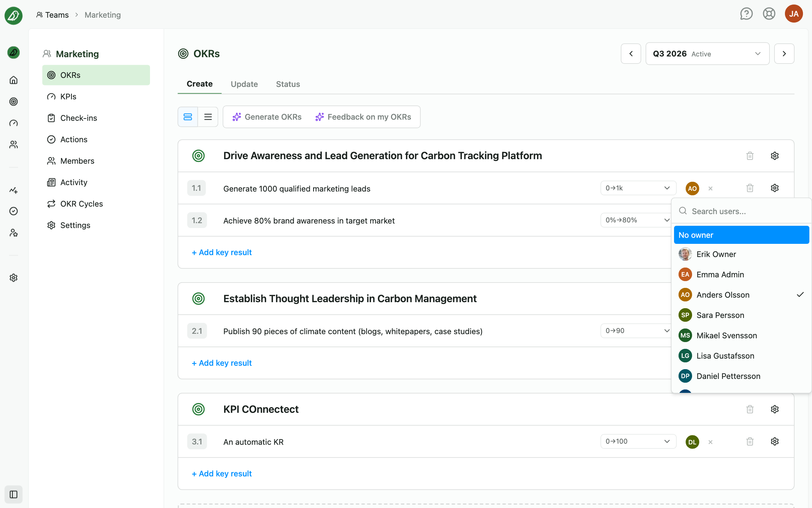This screenshot has width=812, height=508.
Task: Switch to the Update tab
Action: coord(244,84)
